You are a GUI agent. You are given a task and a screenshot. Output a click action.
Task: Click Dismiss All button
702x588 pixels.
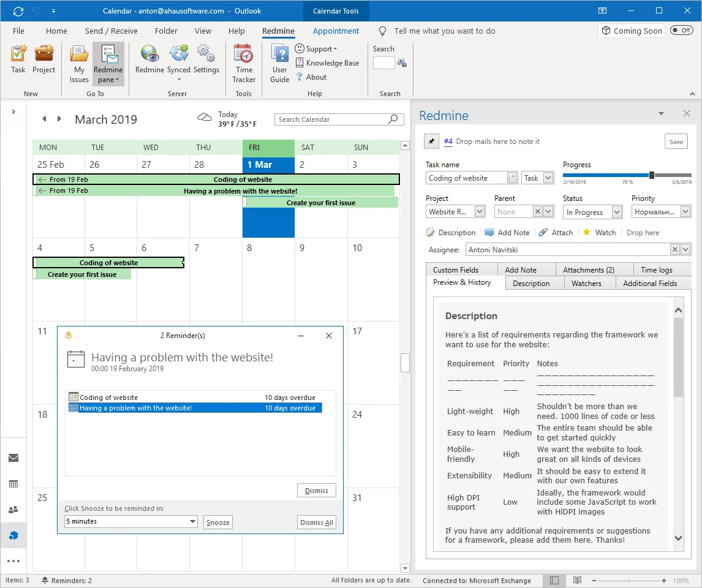pyautogui.click(x=317, y=522)
